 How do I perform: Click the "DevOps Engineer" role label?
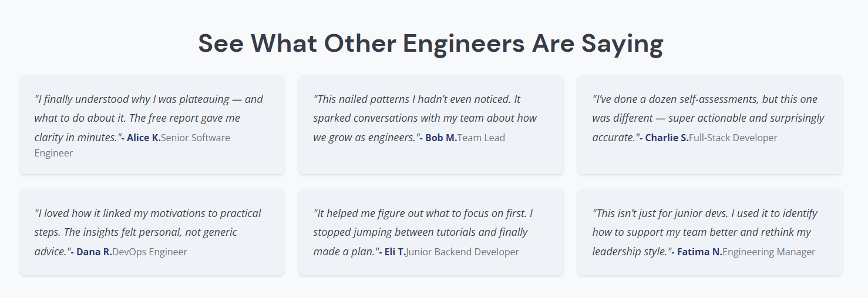(x=150, y=252)
